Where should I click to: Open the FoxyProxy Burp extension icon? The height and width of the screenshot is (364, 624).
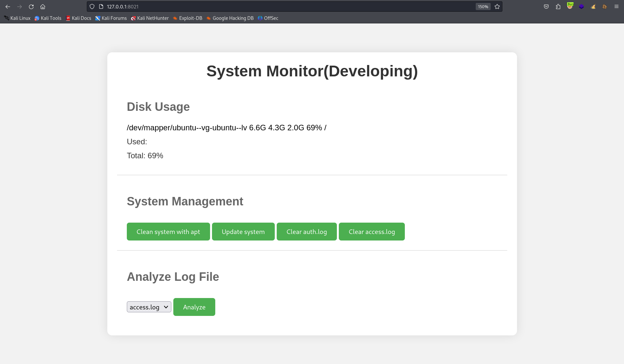click(x=570, y=6)
